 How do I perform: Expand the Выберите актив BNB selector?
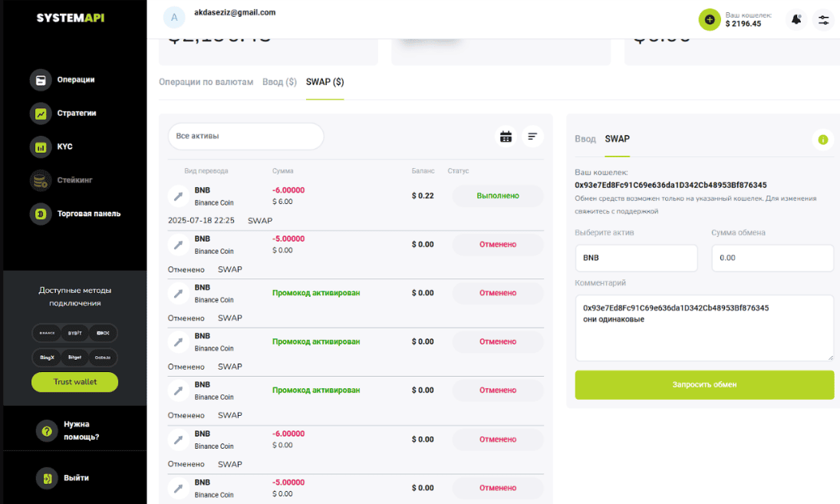coord(636,258)
